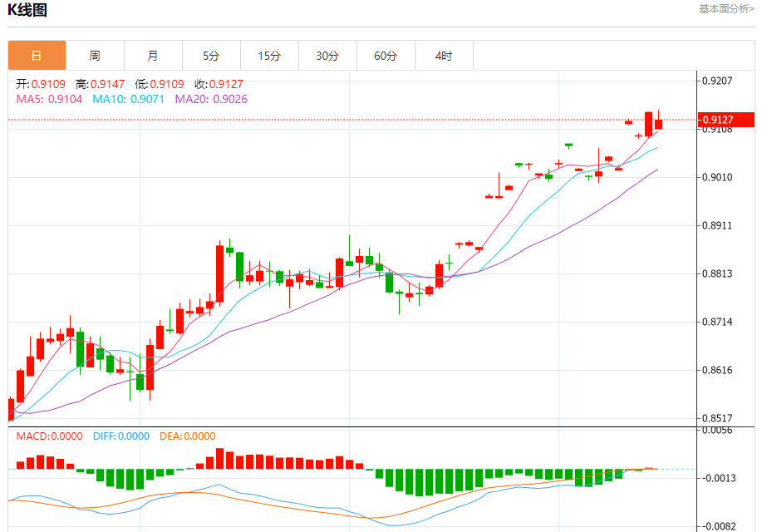Switch to the 月 monthly tab
Image resolution: width=762 pixels, height=532 pixels.
pos(153,56)
